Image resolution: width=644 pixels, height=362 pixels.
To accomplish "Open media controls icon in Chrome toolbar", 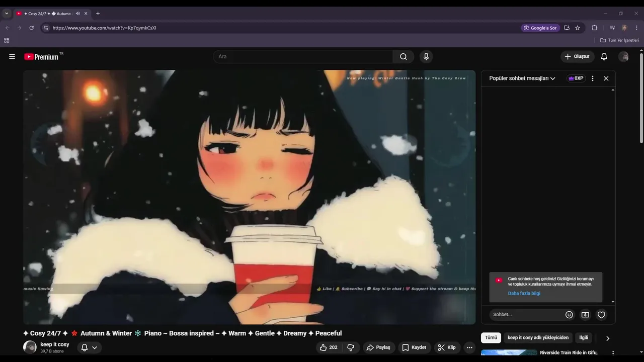I will coord(612,28).
